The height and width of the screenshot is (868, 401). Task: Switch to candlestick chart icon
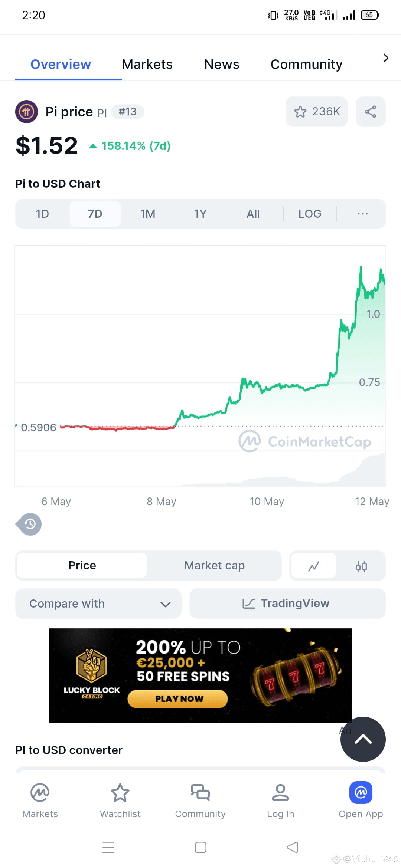[361, 566]
